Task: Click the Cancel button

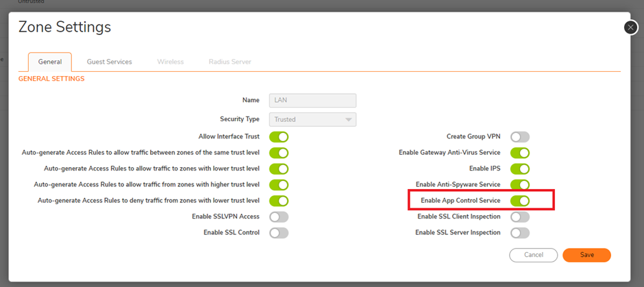Action: point(533,255)
